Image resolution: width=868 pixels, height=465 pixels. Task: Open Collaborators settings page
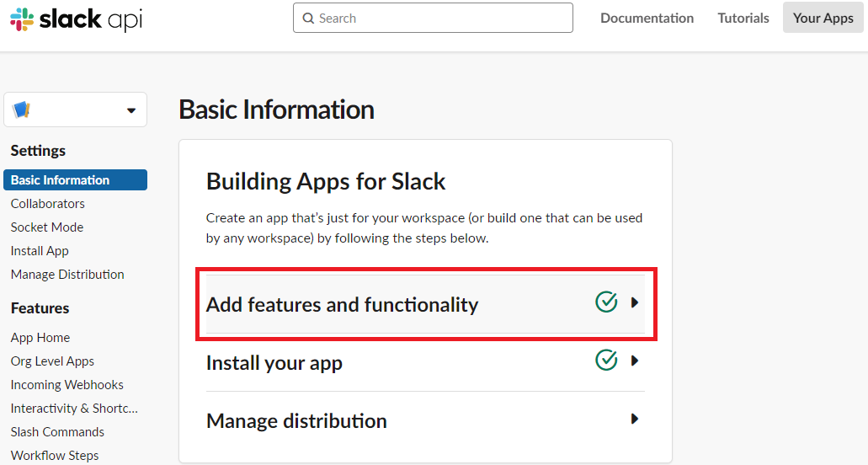tap(48, 204)
